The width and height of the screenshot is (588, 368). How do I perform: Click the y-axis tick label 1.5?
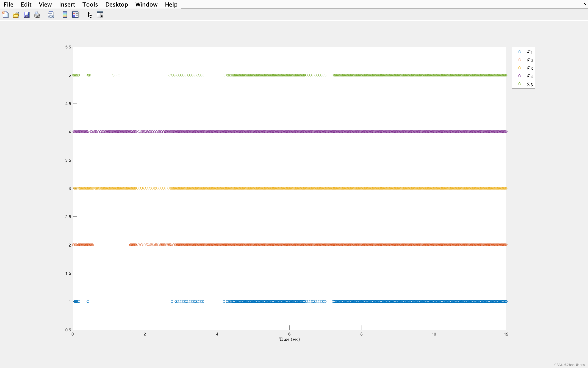tap(68, 273)
